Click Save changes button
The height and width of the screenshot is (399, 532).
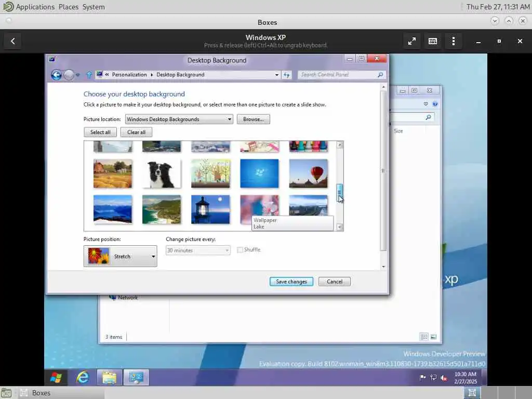(291, 282)
